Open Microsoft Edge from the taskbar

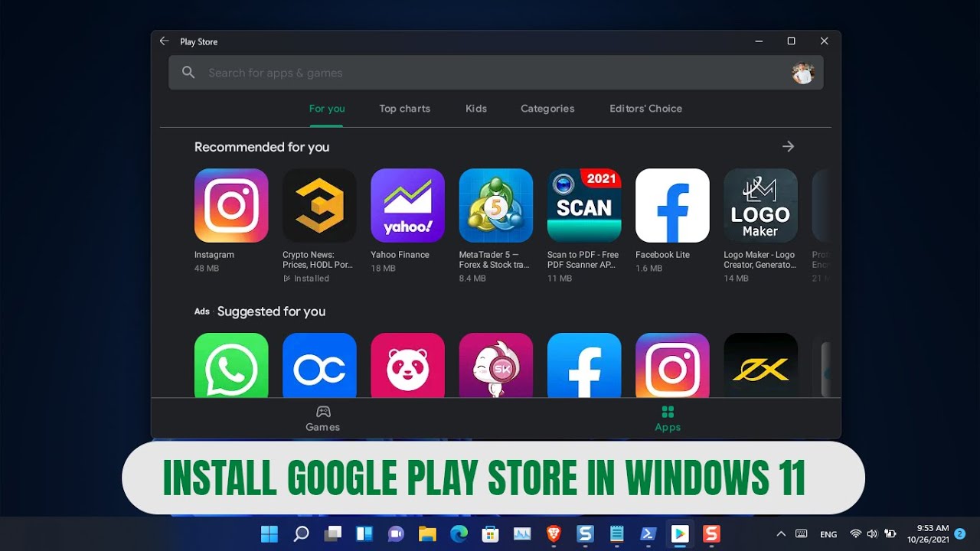click(459, 534)
